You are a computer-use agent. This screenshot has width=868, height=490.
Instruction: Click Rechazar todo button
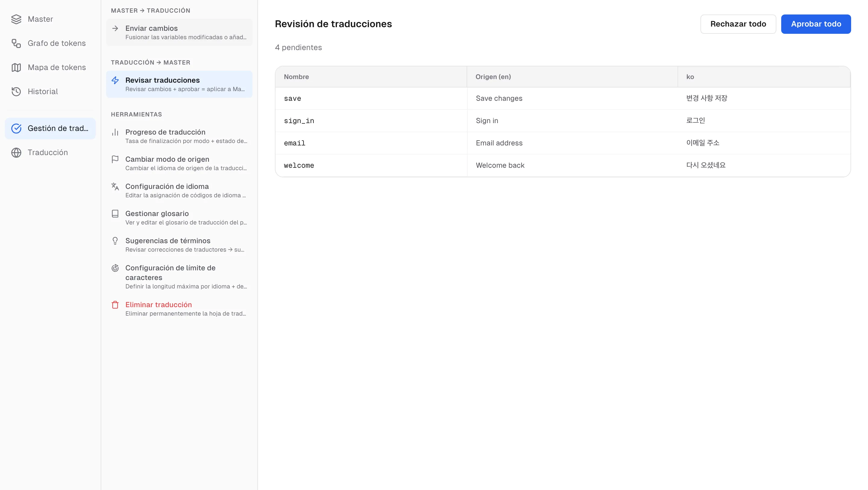(738, 24)
